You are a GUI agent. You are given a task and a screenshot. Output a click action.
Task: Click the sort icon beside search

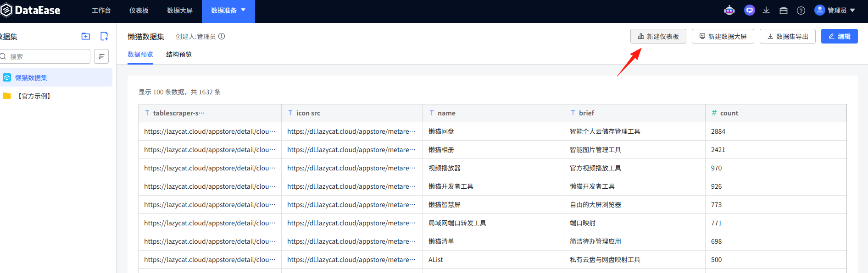(x=101, y=56)
